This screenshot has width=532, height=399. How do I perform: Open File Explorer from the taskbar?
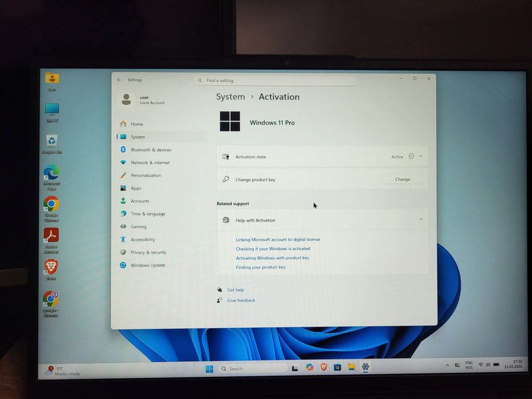click(351, 367)
